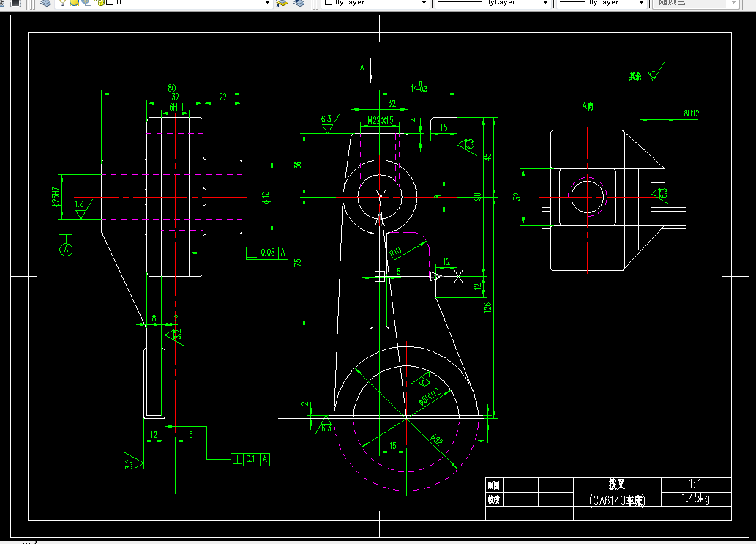Image resolution: width=756 pixels, height=544 pixels.
Task: Select the 1.45kg weight cell
Action: [x=695, y=498]
